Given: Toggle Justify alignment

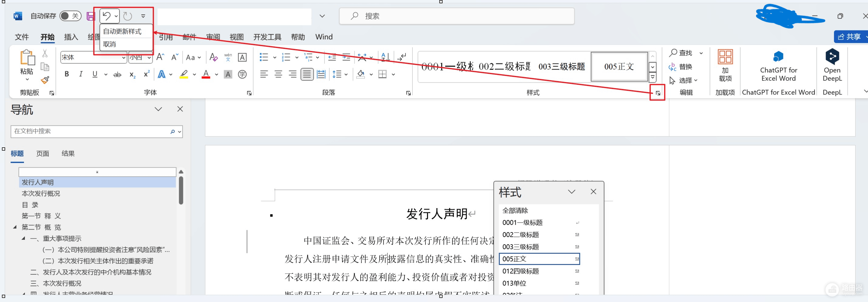Looking at the screenshot, I should (x=307, y=74).
